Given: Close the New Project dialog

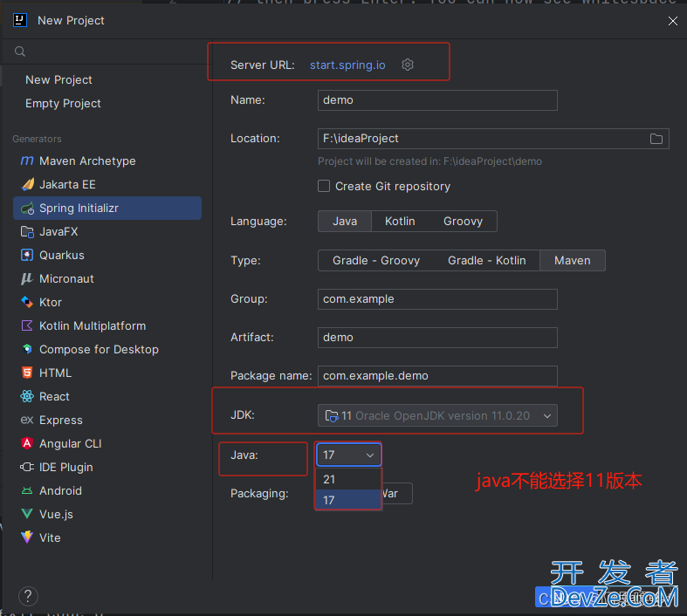Looking at the screenshot, I should tap(672, 21).
